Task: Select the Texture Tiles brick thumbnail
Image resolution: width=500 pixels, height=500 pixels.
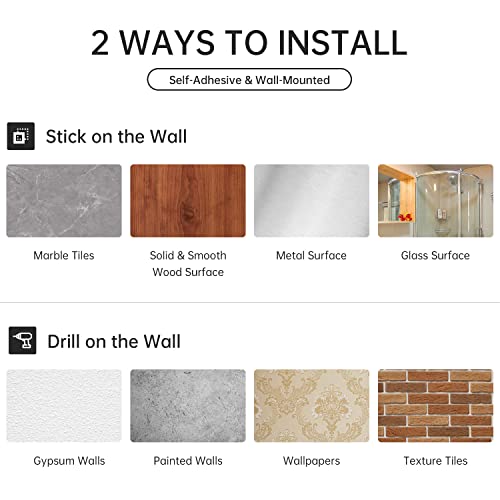Action: [436, 406]
